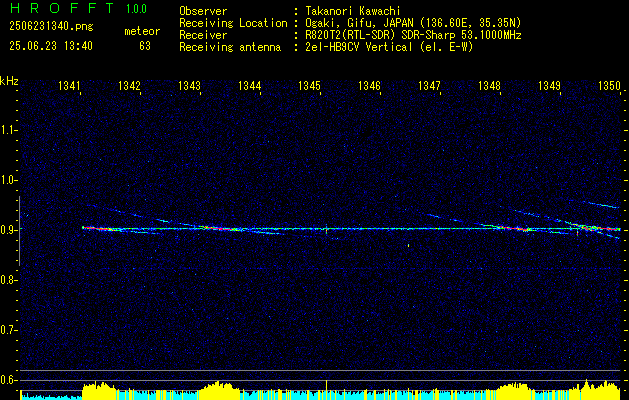629x400 pixels.
Task: Click the date and time 25.06.23 13:40
Action: click(51, 46)
